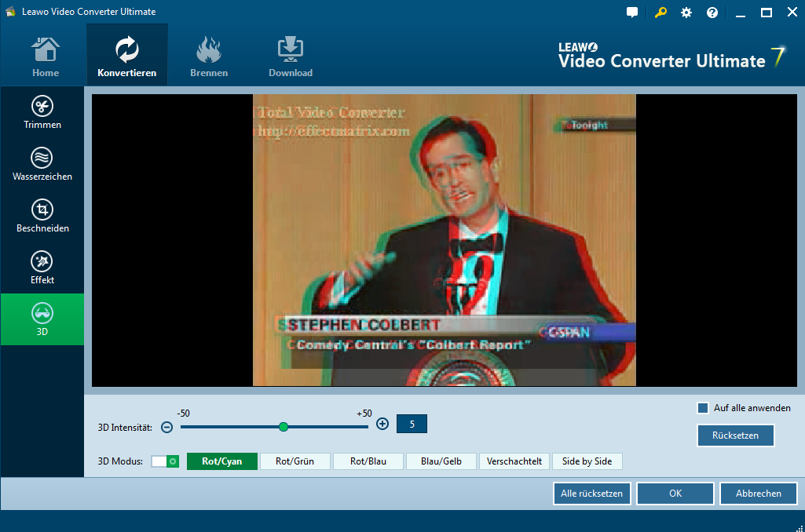
Task: Increase 3D intensity with plus button
Action: [382, 424]
